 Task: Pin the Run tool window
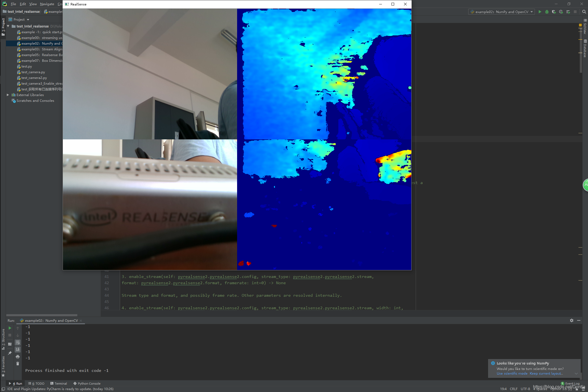[x=10, y=353]
